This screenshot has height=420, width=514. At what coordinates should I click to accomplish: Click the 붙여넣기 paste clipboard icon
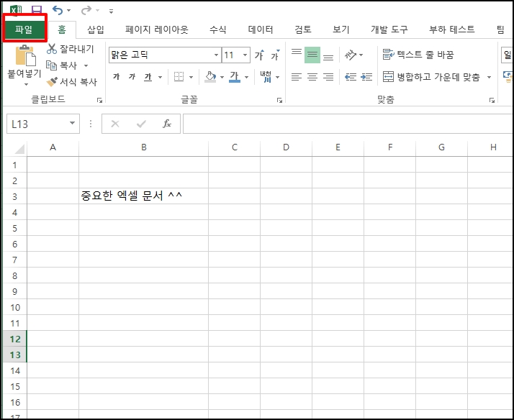click(x=26, y=55)
